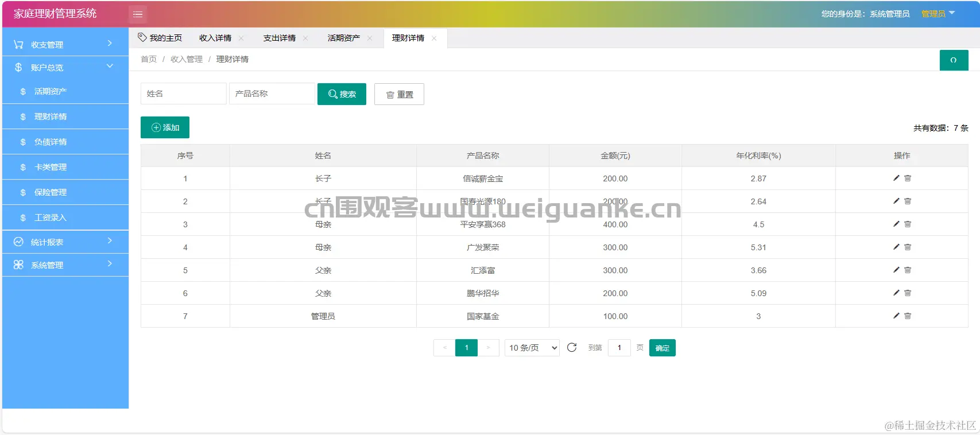980x435 pixels.
Task: Open 理财详情 in the sidebar
Action: (65, 116)
